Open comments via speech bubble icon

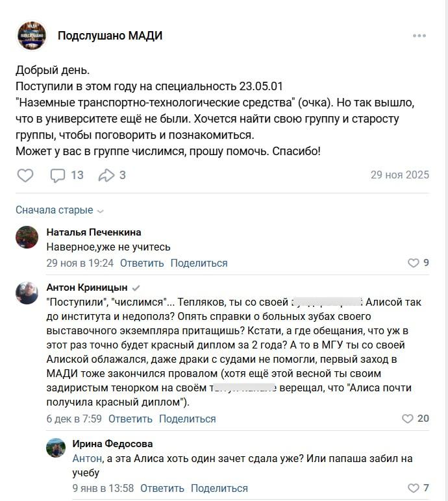click(x=58, y=175)
